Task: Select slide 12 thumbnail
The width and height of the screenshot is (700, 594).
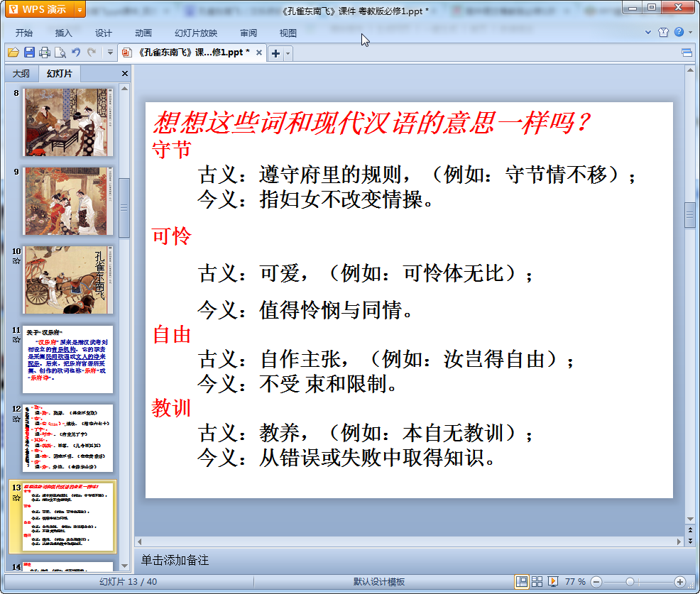Action: (68, 439)
